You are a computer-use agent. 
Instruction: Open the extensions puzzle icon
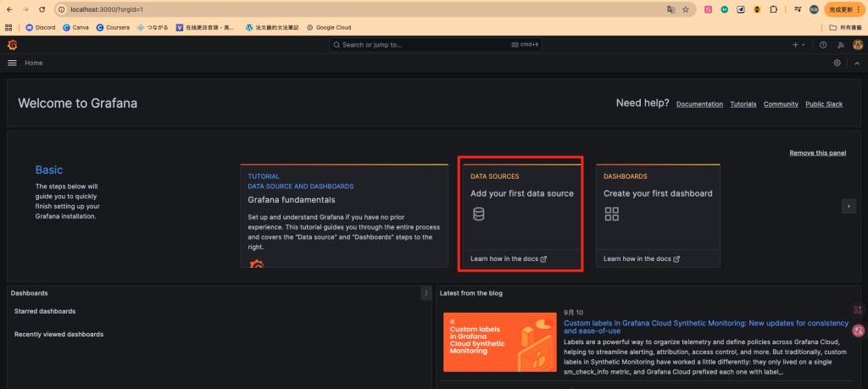coord(774,9)
